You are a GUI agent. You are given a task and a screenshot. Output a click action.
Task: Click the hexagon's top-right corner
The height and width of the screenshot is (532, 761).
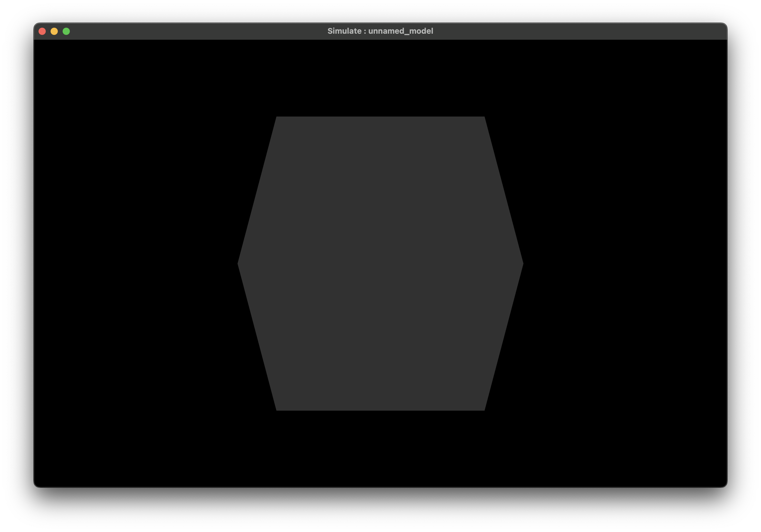(x=483, y=118)
